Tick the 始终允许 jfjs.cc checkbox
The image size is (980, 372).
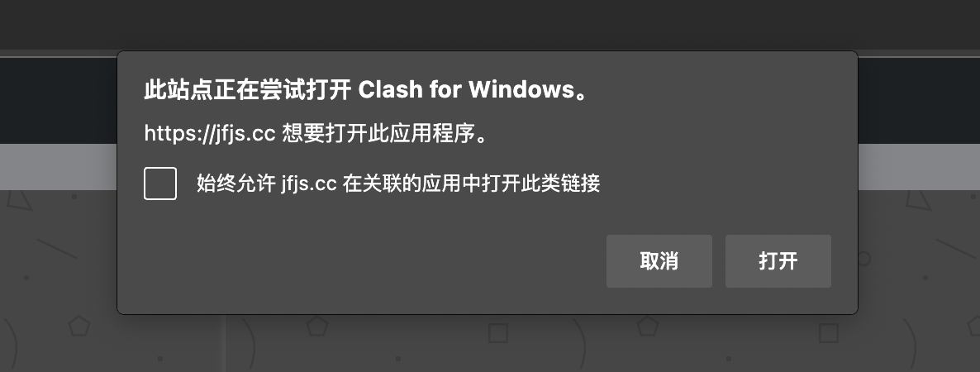(160, 184)
